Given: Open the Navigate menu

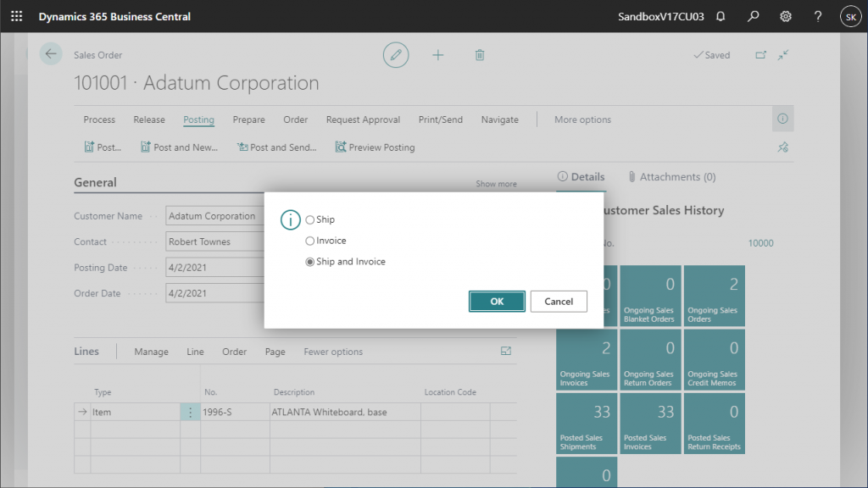Looking at the screenshot, I should 500,119.
